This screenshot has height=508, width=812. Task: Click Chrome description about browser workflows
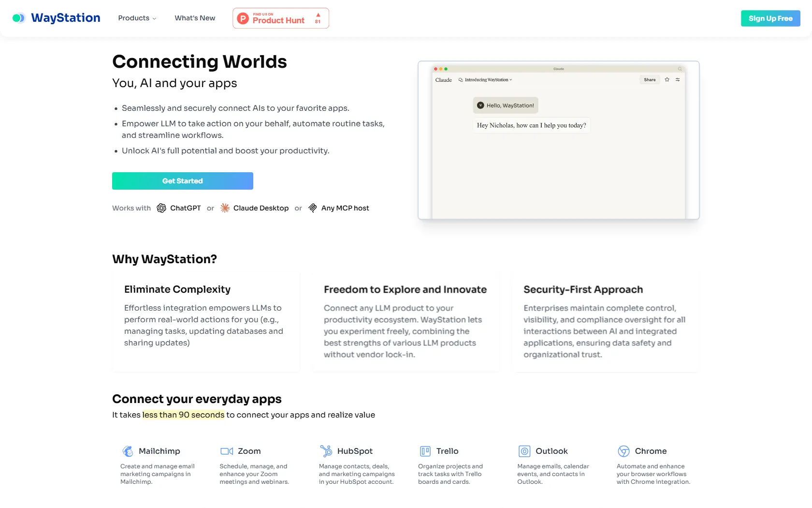pos(653,474)
